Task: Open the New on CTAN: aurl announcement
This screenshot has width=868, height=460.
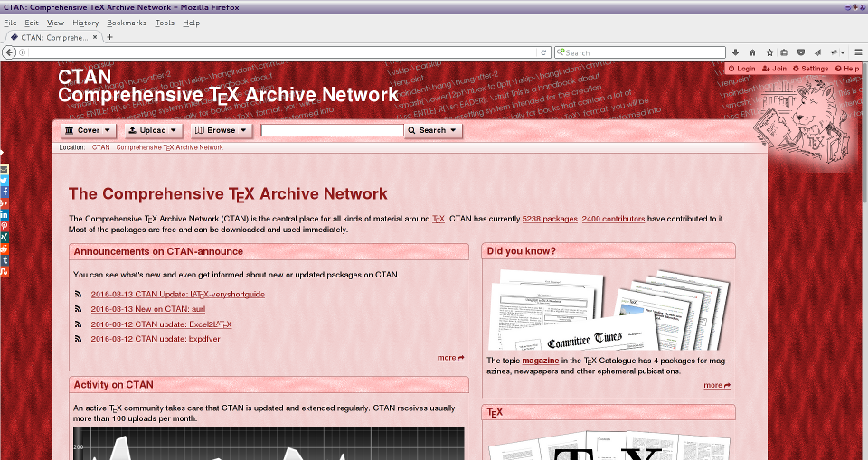Action: 147,309
